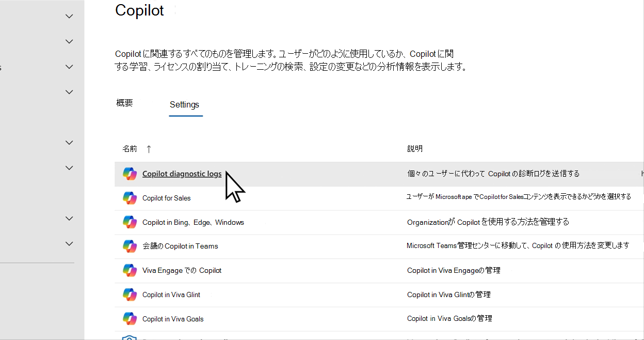The height and width of the screenshot is (340, 644).
Task: Click Copilot icon beside Copilot for Sales
Action: point(130,198)
